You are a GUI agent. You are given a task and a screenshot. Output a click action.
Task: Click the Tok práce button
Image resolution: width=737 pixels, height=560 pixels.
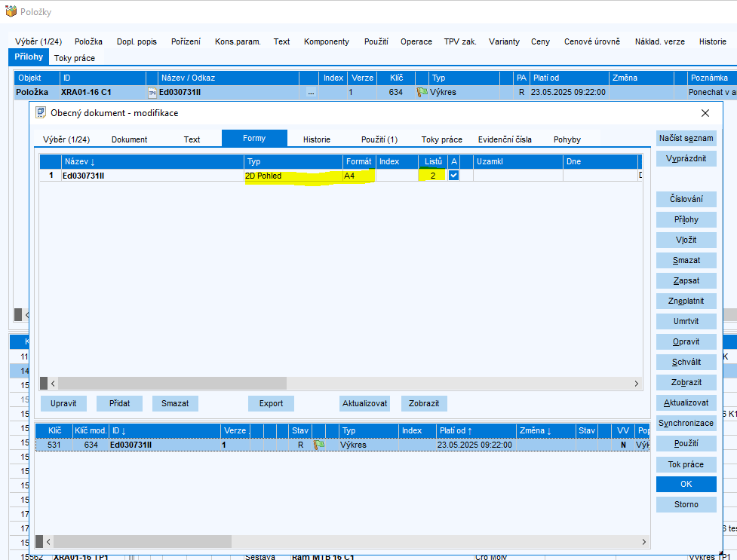[x=686, y=464]
